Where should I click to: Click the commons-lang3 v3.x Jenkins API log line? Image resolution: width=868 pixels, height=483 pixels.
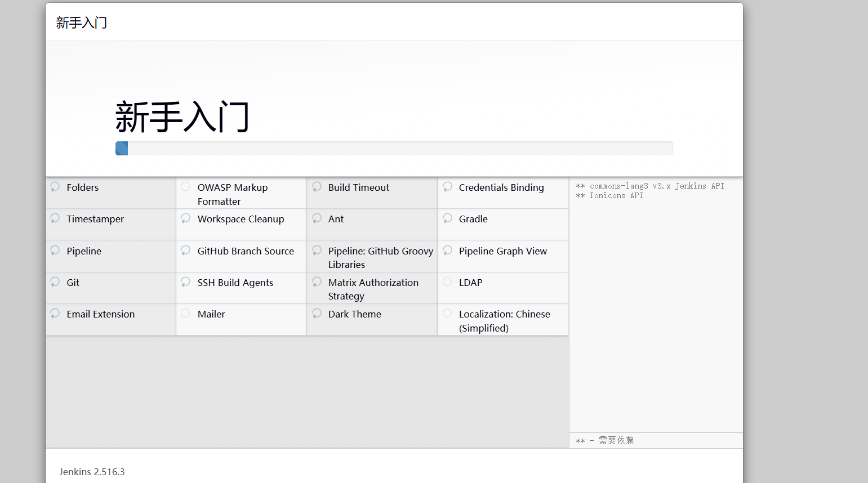coord(650,186)
